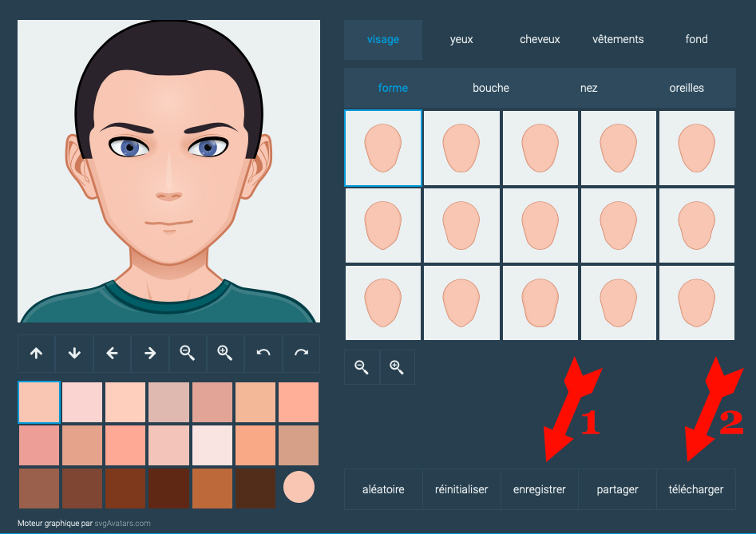
Task: Pick the orange-brown swatch in bottom row
Action: [x=212, y=489]
